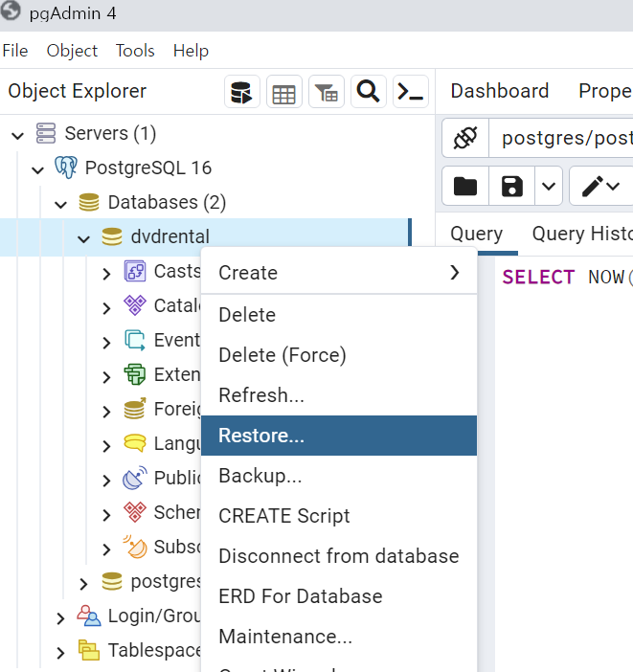This screenshot has width=633, height=672.
Task: Open the Object menu
Action: pos(72,51)
